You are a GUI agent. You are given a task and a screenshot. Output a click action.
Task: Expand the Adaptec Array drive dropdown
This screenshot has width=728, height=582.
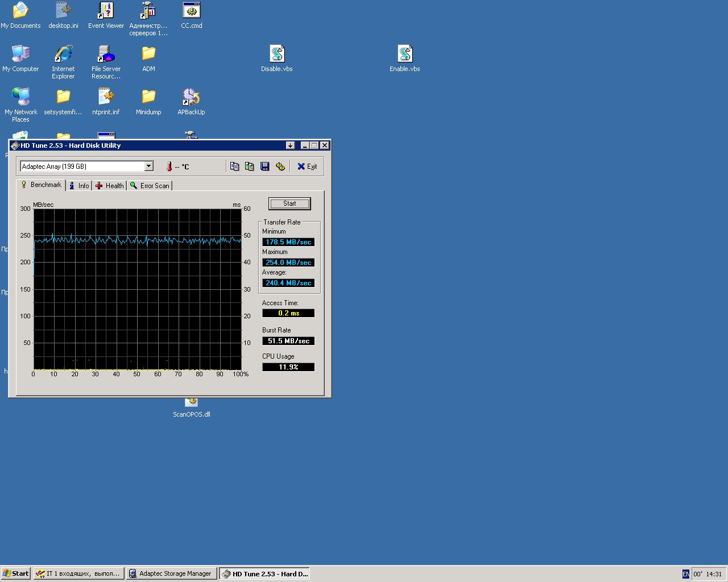(149, 167)
